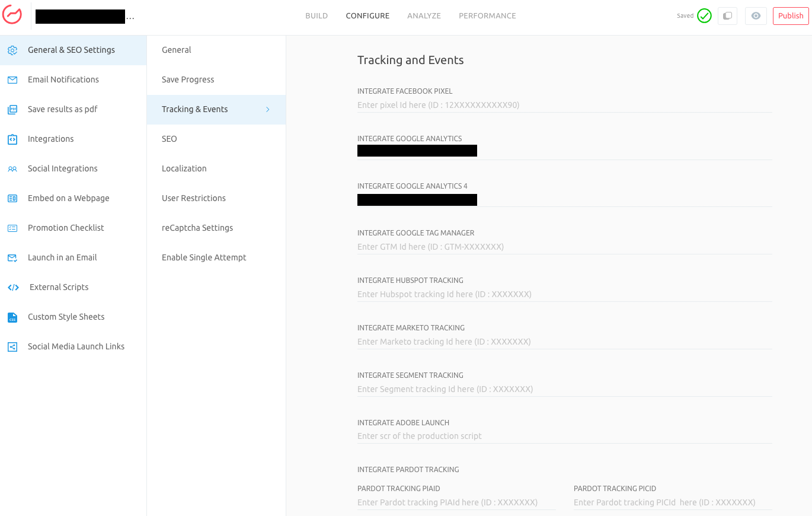Go to Save results as pdf

coord(73,110)
